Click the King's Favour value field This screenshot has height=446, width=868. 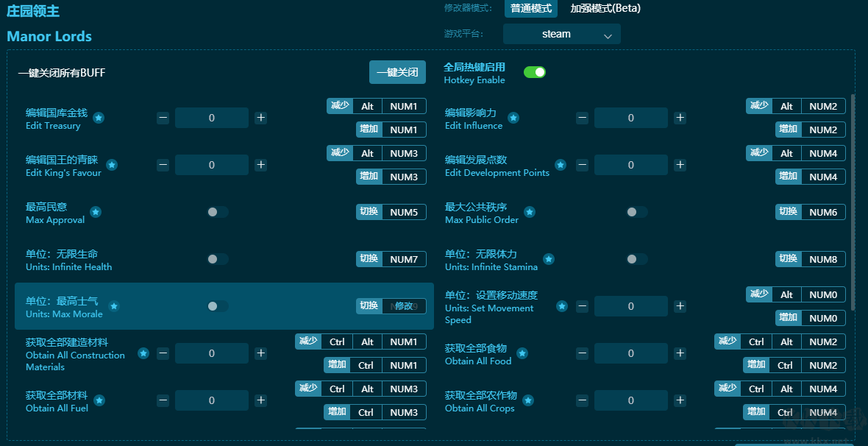pos(211,165)
